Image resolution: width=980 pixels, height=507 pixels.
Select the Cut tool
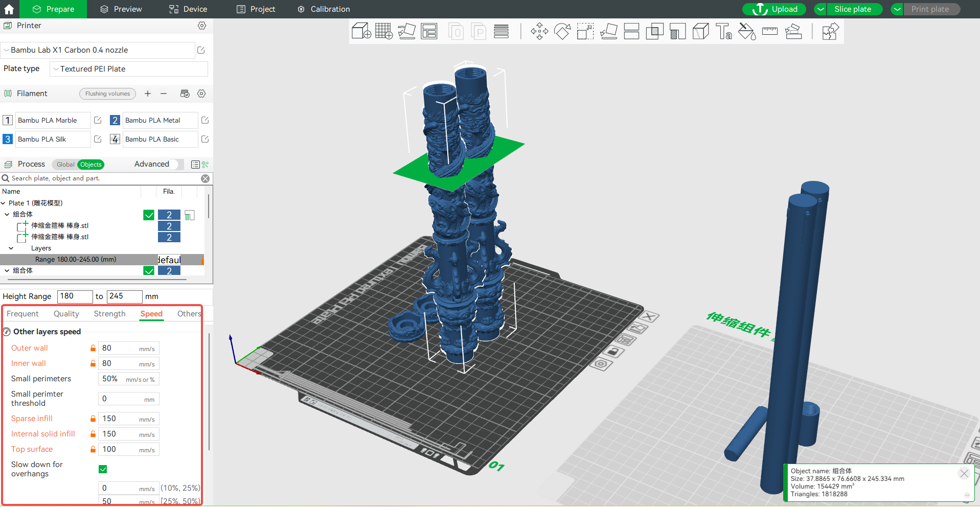[631, 31]
